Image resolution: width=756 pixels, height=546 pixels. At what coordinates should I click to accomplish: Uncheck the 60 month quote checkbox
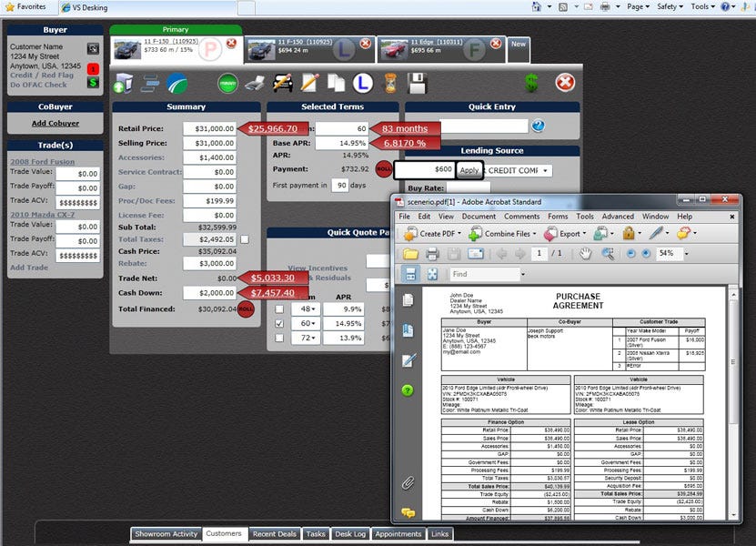279,324
